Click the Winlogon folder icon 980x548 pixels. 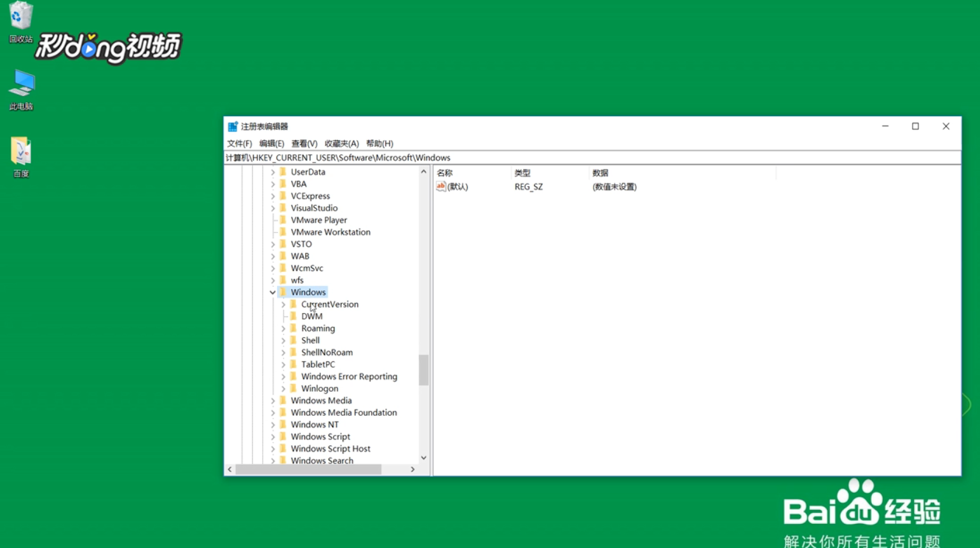point(294,389)
